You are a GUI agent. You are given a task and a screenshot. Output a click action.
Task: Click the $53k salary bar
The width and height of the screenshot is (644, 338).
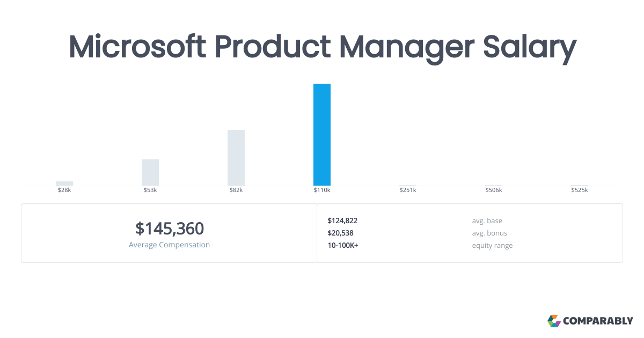150,172
